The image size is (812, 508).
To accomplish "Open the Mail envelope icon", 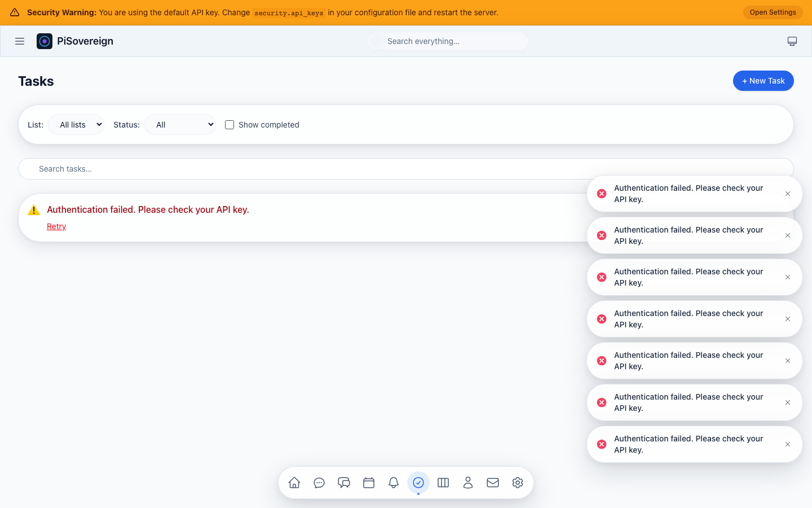I will (493, 483).
